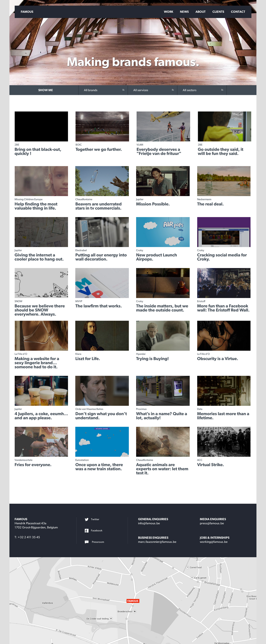Image resolution: width=266 pixels, height=644 pixels.
Task: Click the Pressroom envelope icon
Action: pyautogui.click(x=87, y=542)
